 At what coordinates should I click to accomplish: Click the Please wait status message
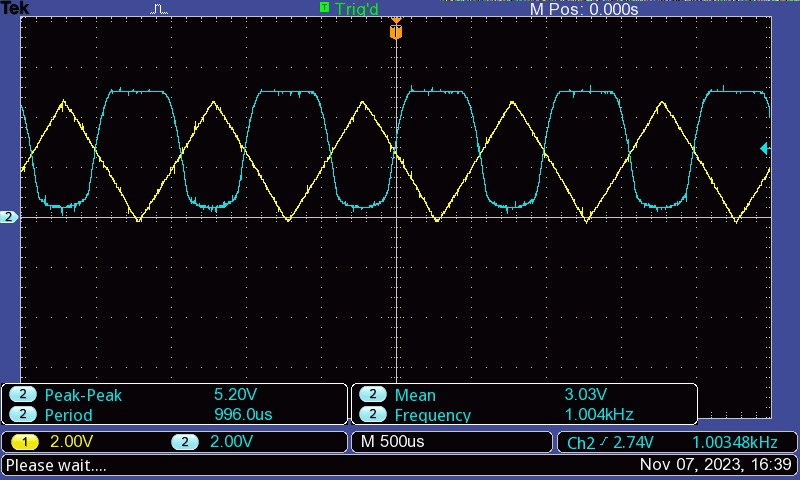[x=56, y=465]
